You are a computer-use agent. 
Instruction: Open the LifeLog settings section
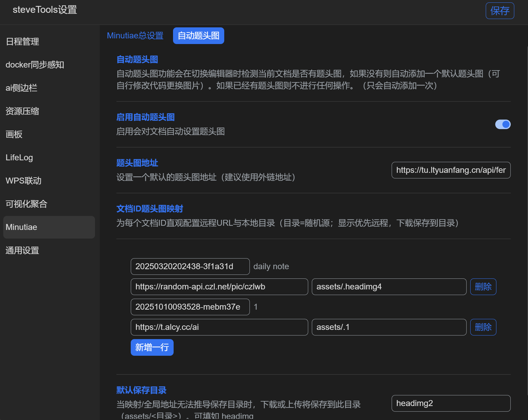point(19,158)
